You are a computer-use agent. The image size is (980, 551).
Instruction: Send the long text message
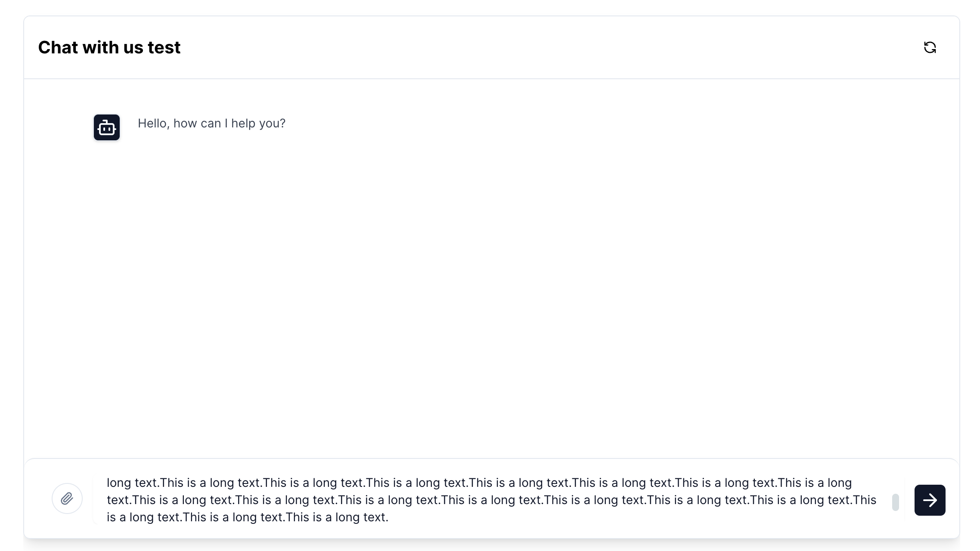point(930,500)
